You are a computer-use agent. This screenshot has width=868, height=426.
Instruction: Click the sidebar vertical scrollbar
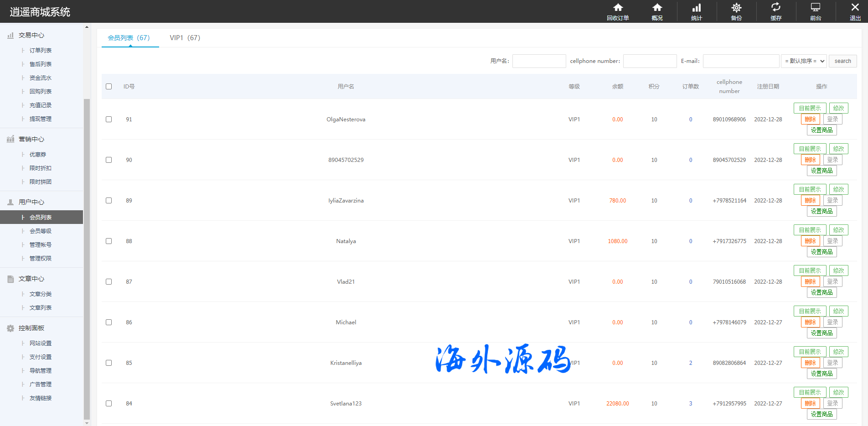[x=87, y=255]
